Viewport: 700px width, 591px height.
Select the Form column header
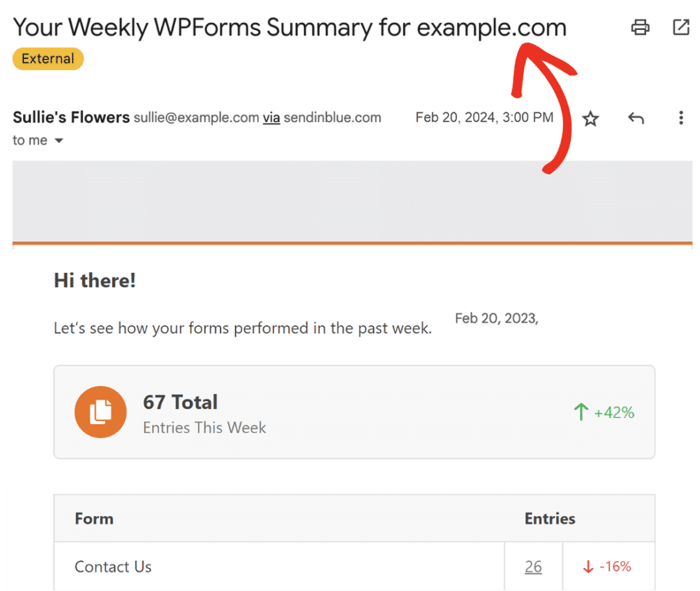coord(94,519)
